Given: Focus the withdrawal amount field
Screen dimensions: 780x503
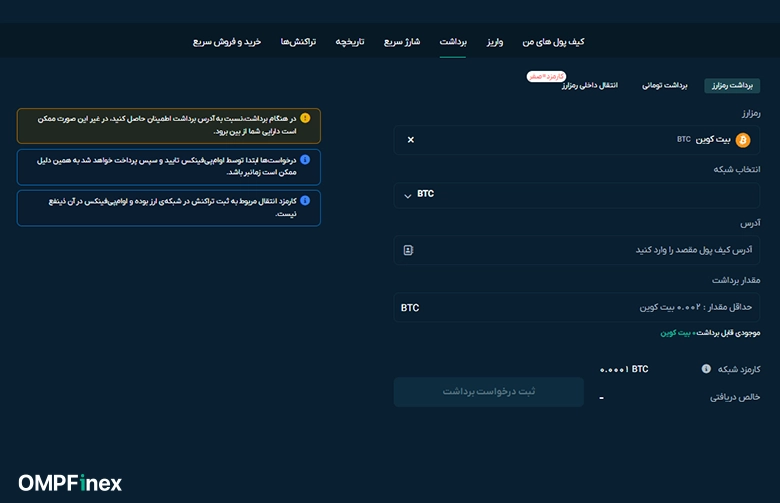Looking at the screenshot, I should tap(577, 307).
